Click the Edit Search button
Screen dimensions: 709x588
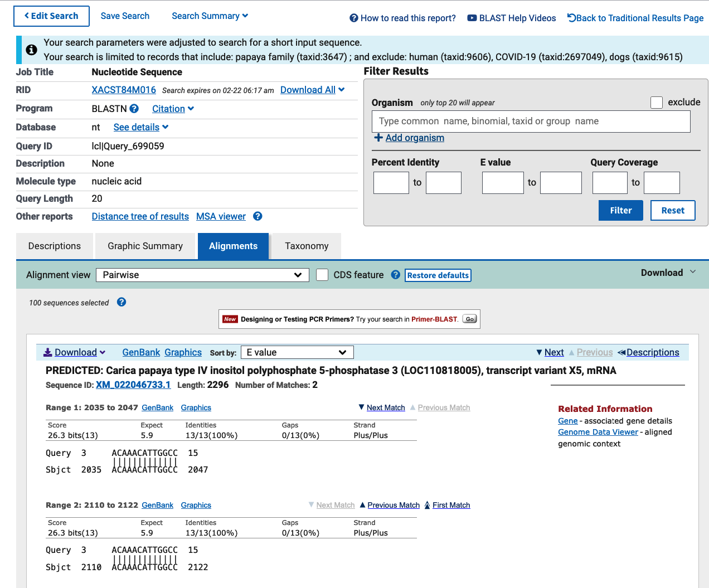(x=51, y=16)
